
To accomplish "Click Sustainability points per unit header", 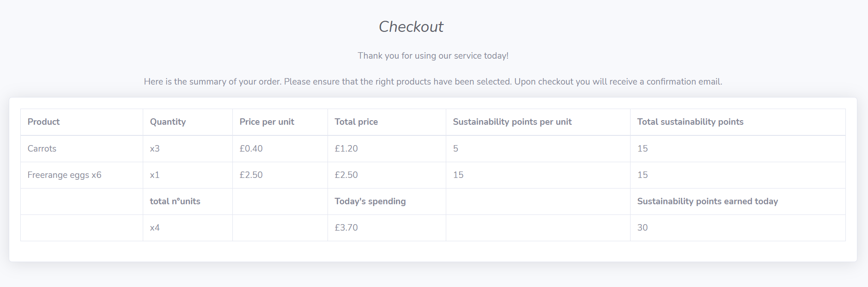I will click(512, 122).
